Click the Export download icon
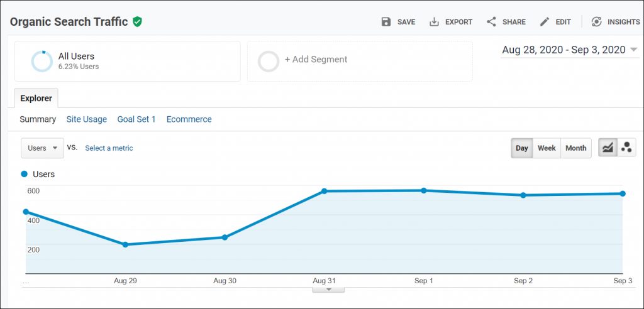The image size is (644, 309). (x=434, y=22)
